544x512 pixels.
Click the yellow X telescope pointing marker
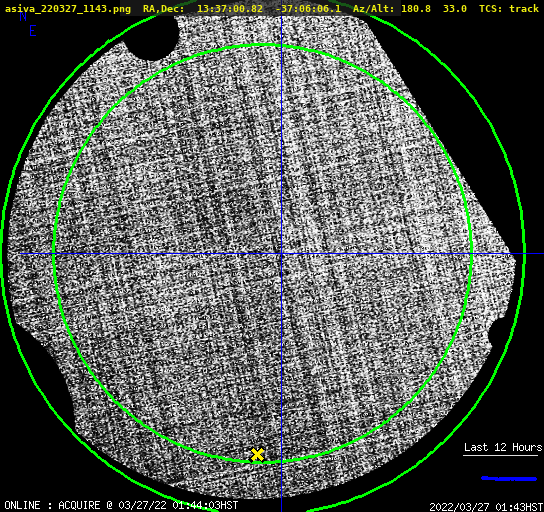[257, 454]
